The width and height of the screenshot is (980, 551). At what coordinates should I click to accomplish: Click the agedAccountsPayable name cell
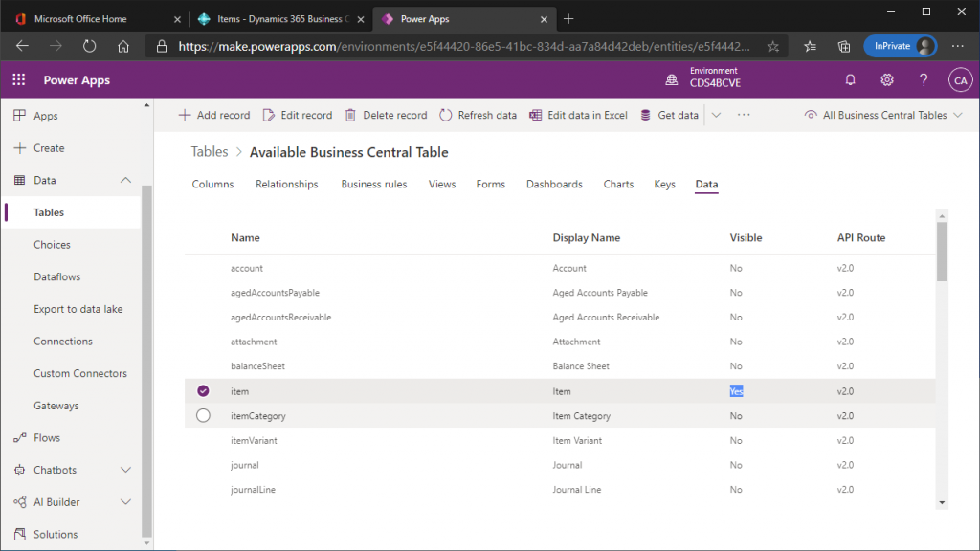point(275,293)
